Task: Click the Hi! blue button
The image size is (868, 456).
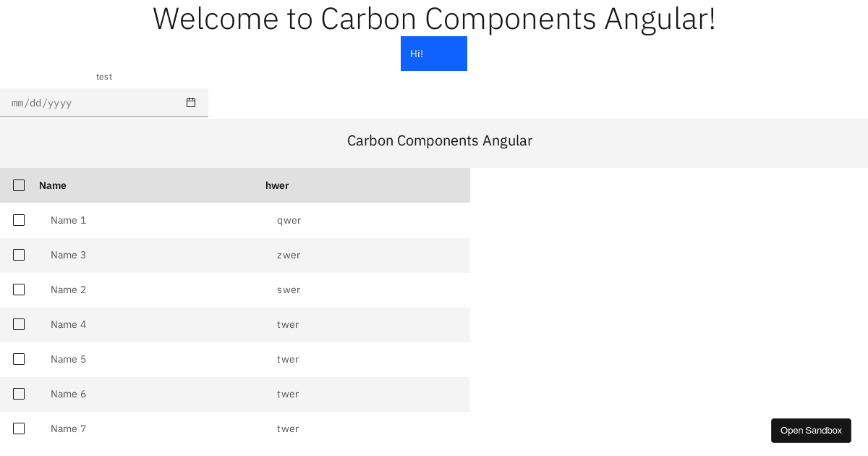Action: coord(433,54)
